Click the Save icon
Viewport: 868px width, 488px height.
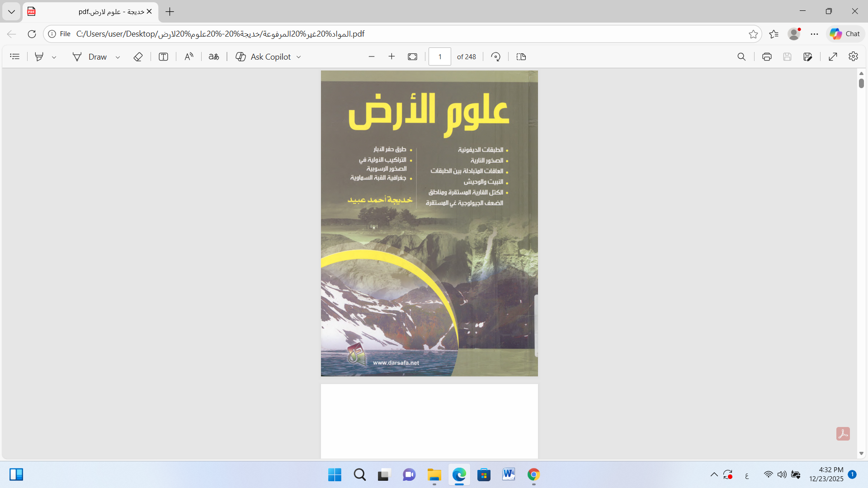(787, 56)
